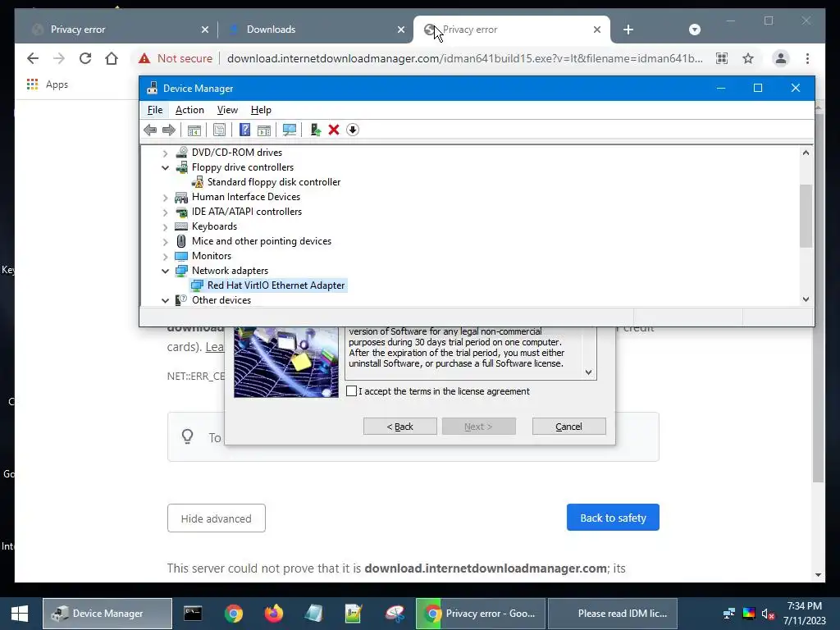This screenshot has width=840, height=630.
Task: Click the Hide advanced button
Action: pyautogui.click(x=216, y=518)
